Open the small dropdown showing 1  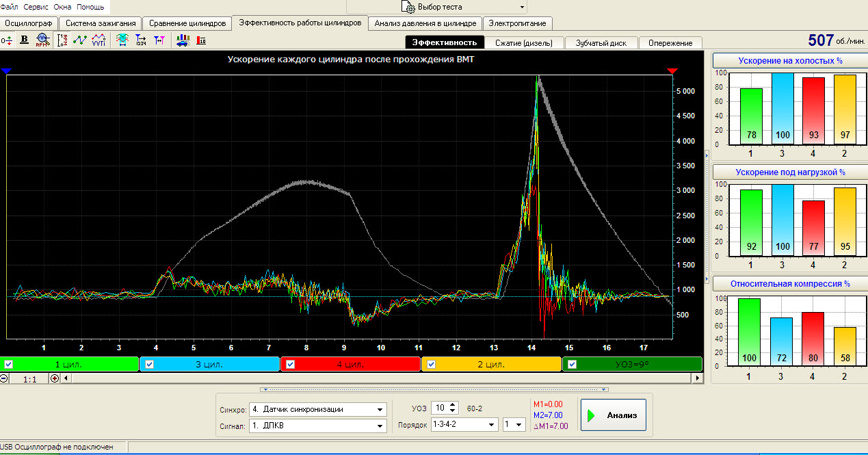pos(513,424)
